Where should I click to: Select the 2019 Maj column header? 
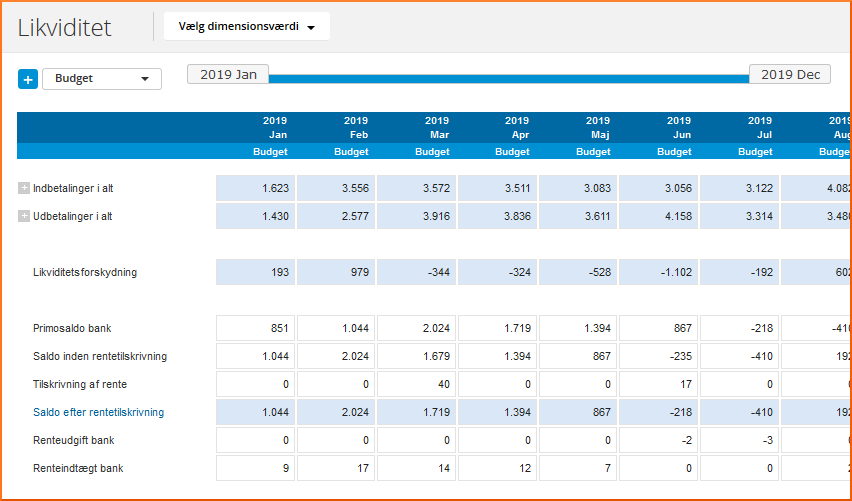coord(579,128)
